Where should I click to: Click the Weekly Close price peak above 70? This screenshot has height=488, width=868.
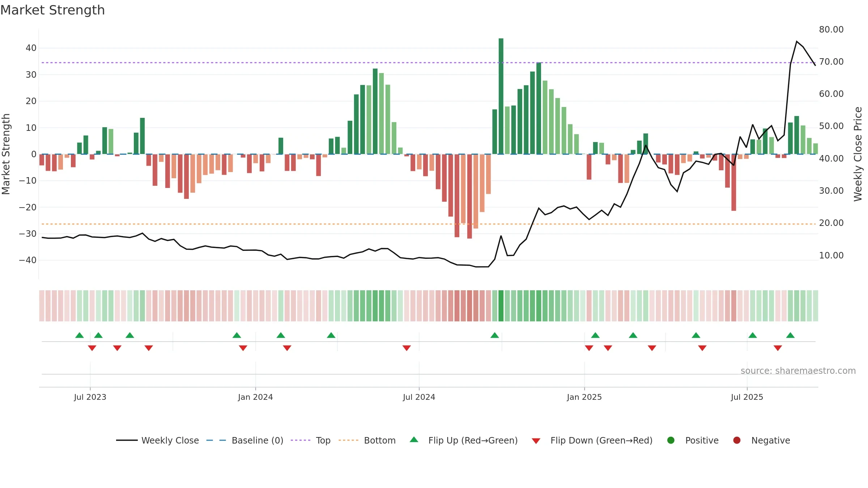pos(797,42)
